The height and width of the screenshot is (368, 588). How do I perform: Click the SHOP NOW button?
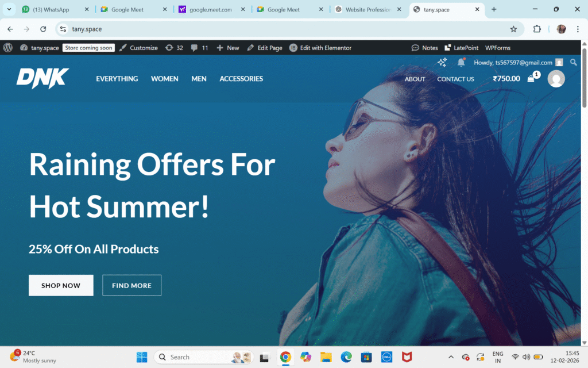click(61, 285)
